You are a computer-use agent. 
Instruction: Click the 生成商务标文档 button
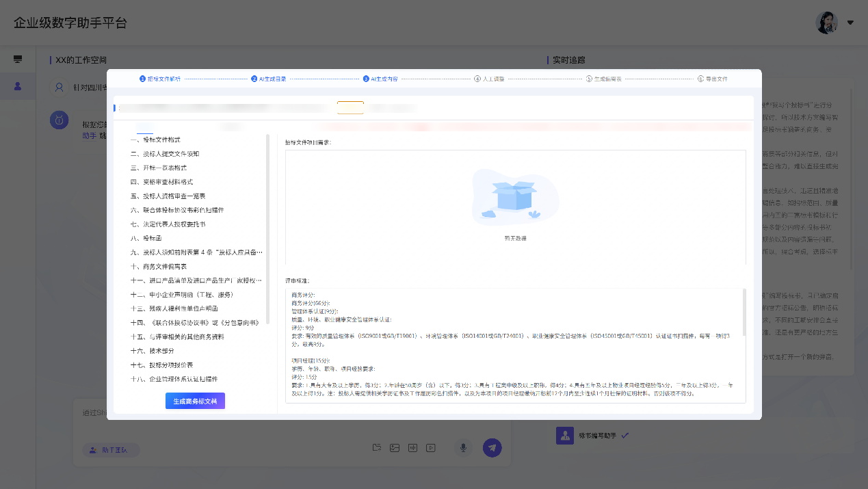tap(195, 401)
